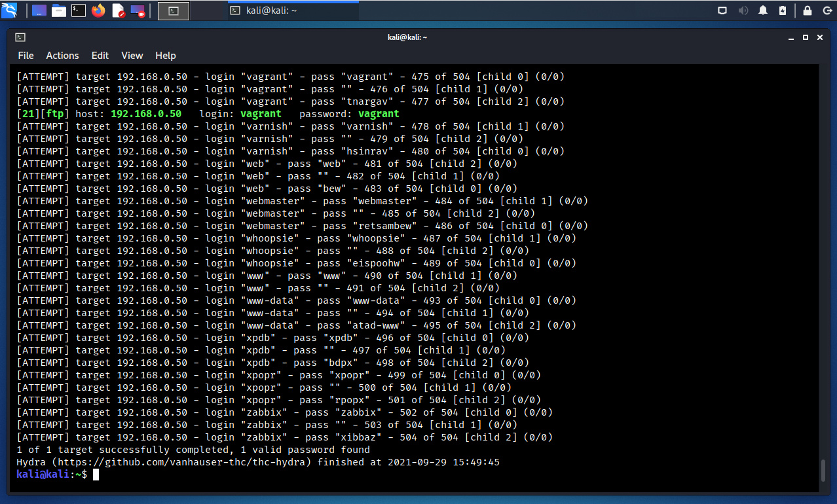837x504 pixels.
Task: Expand the Edit menu
Action: (x=100, y=56)
